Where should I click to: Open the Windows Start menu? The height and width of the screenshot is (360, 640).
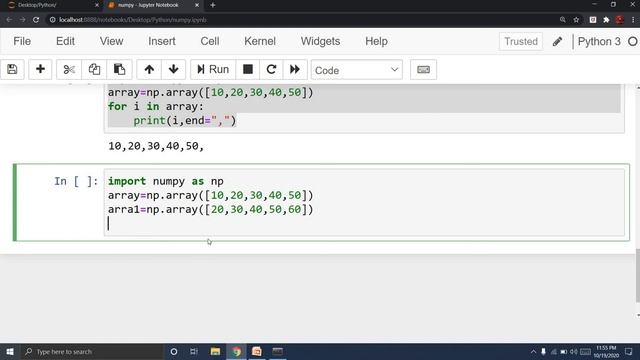pos(10,351)
